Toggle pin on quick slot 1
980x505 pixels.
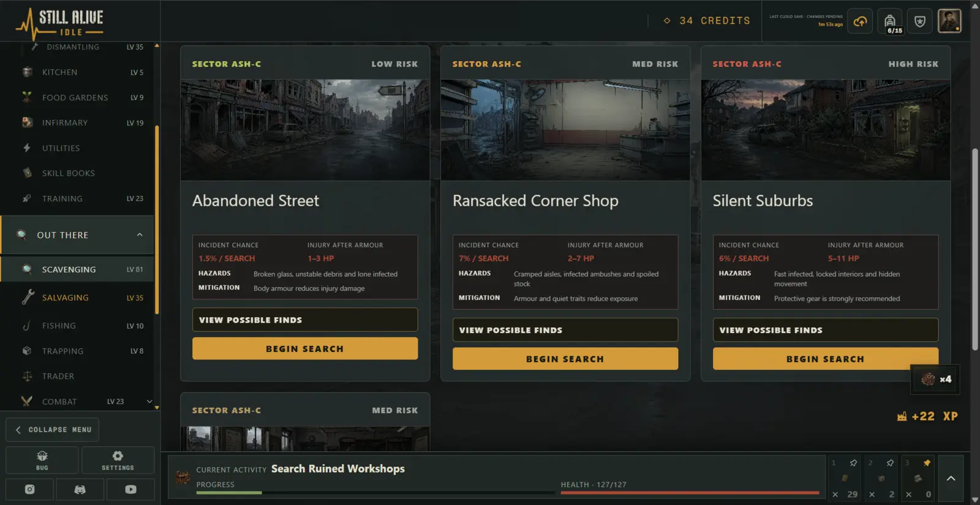pyautogui.click(x=853, y=463)
